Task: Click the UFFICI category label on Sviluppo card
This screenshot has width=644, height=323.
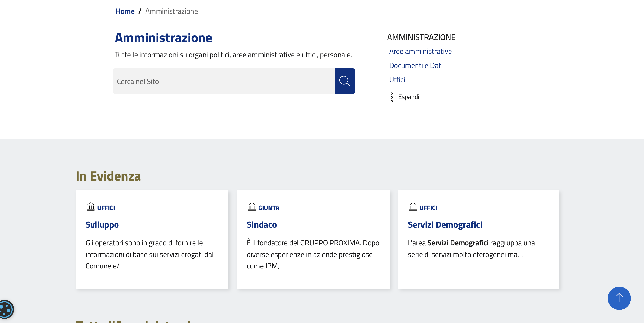Action: pyautogui.click(x=106, y=208)
